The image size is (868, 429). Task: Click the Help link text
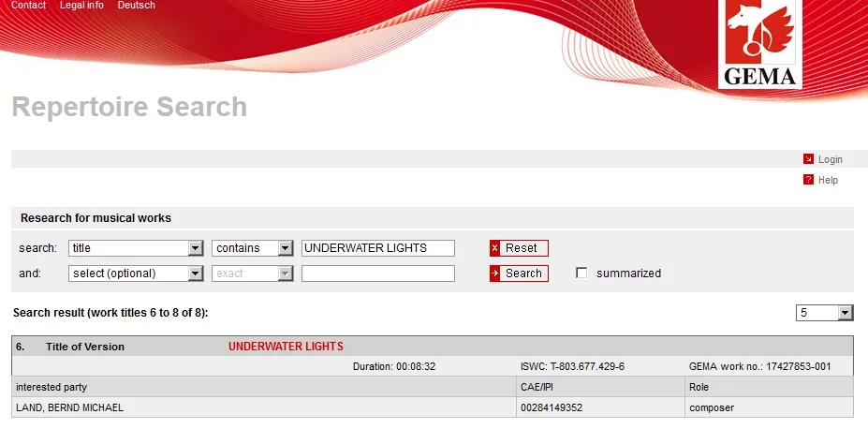828,180
